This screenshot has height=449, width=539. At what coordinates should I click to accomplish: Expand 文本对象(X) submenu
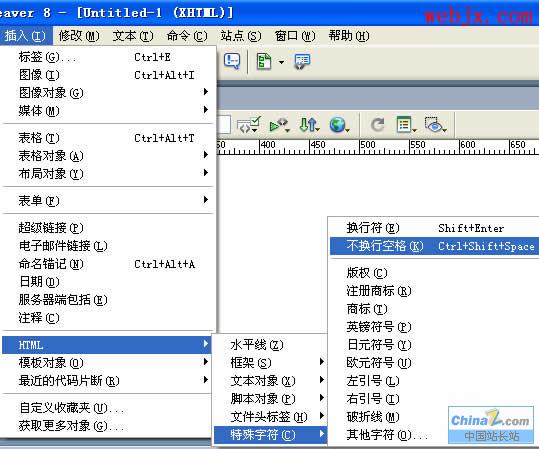(x=270, y=381)
